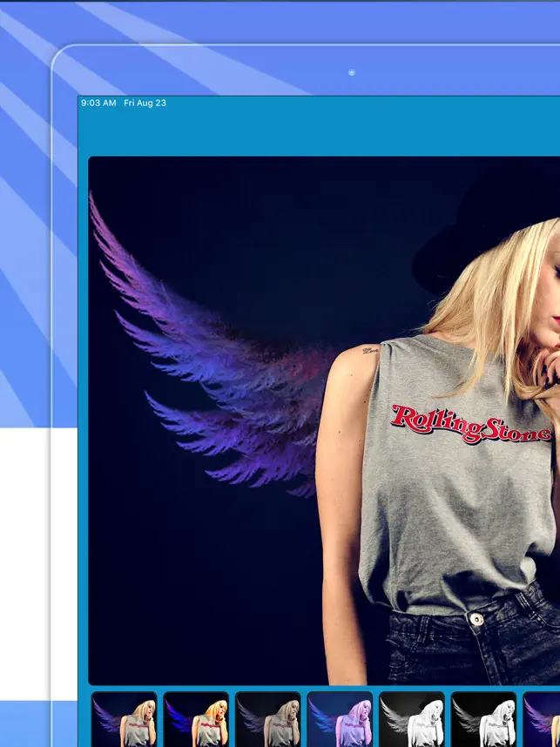Choose the seventh partially visible purple filter thumbnail

tap(542, 719)
